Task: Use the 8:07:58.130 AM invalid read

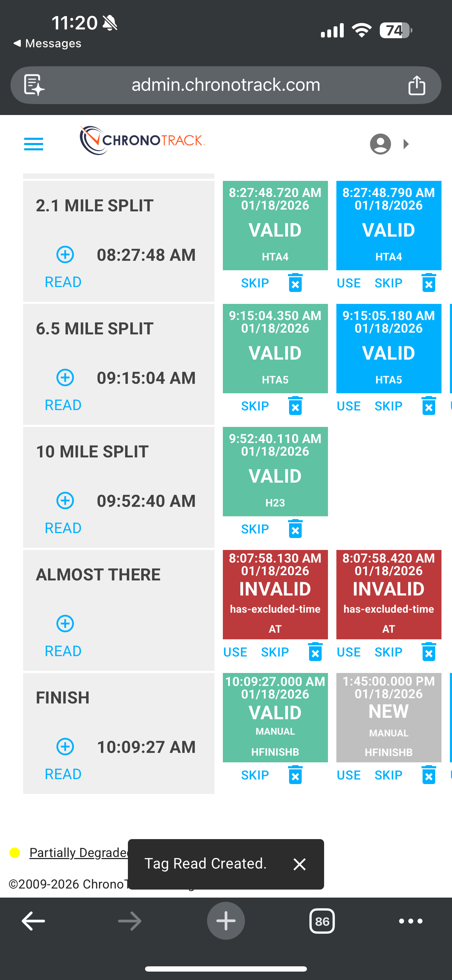Action: pyautogui.click(x=235, y=652)
